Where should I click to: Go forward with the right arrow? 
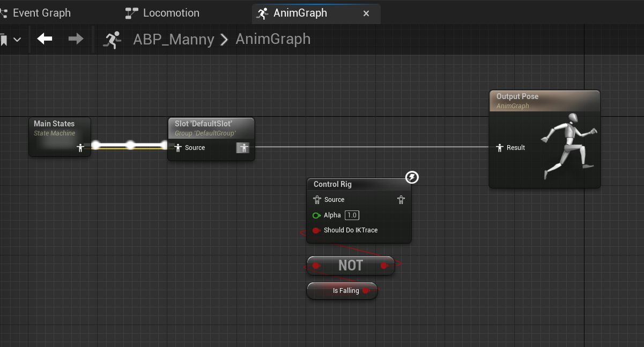tap(76, 39)
